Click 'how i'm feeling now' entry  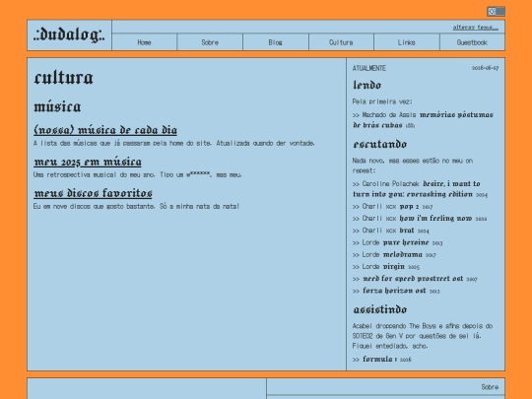(x=420, y=218)
